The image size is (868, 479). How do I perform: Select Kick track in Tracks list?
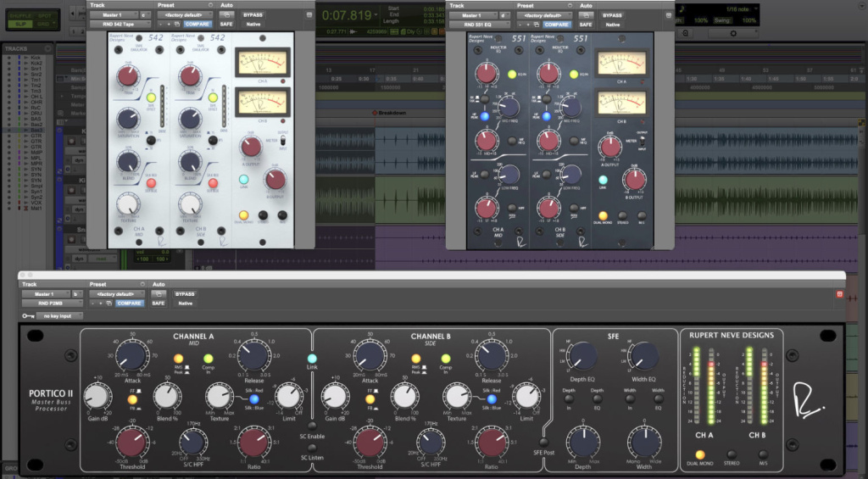click(36, 58)
